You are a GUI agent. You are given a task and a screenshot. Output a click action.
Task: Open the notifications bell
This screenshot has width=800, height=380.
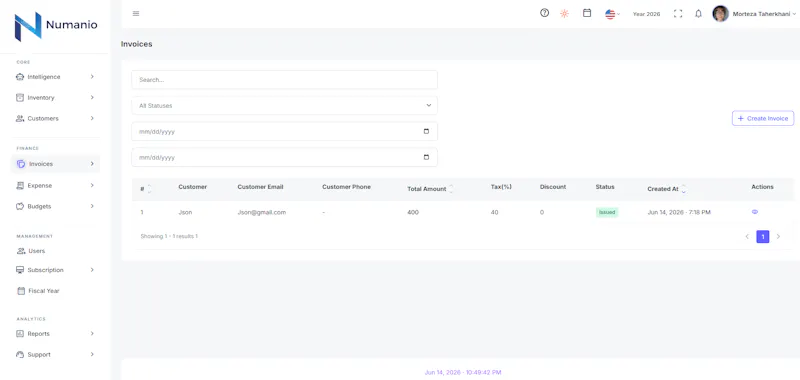(x=698, y=14)
